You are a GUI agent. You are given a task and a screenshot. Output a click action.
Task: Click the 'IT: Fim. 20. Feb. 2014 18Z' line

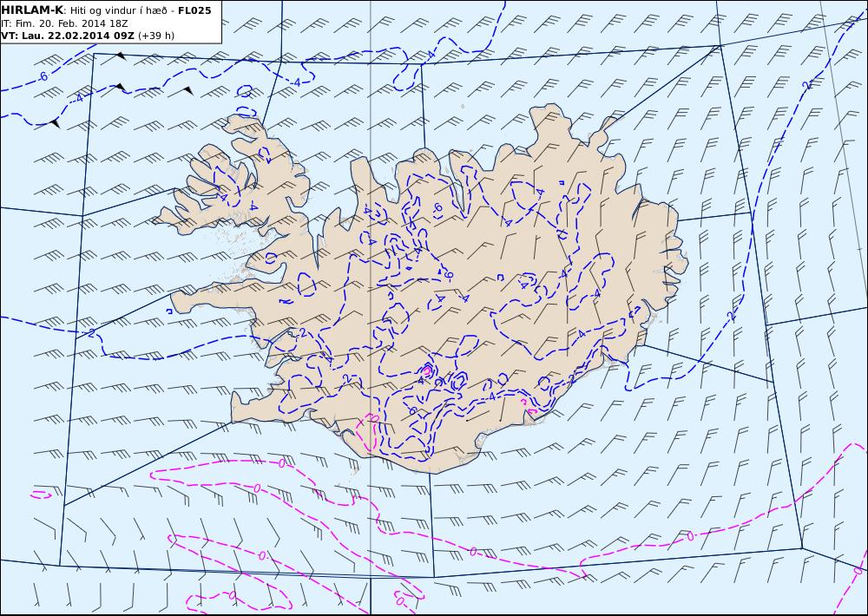64,23
